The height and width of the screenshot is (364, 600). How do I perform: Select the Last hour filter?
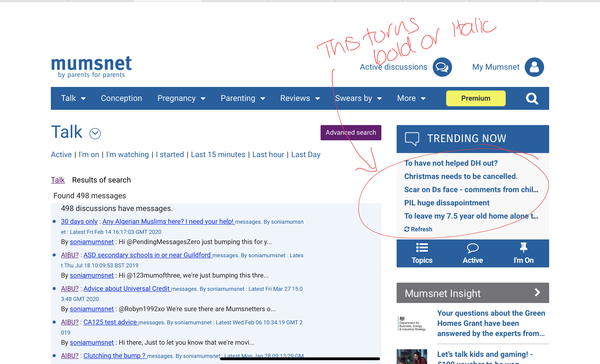click(268, 155)
